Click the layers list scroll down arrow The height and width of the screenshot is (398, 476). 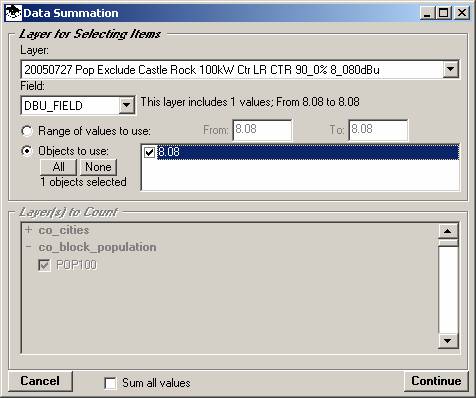[448, 341]
